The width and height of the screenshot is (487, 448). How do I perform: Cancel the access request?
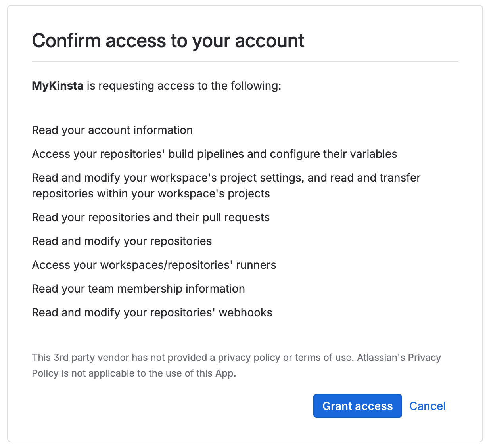[x=427, y=406]
